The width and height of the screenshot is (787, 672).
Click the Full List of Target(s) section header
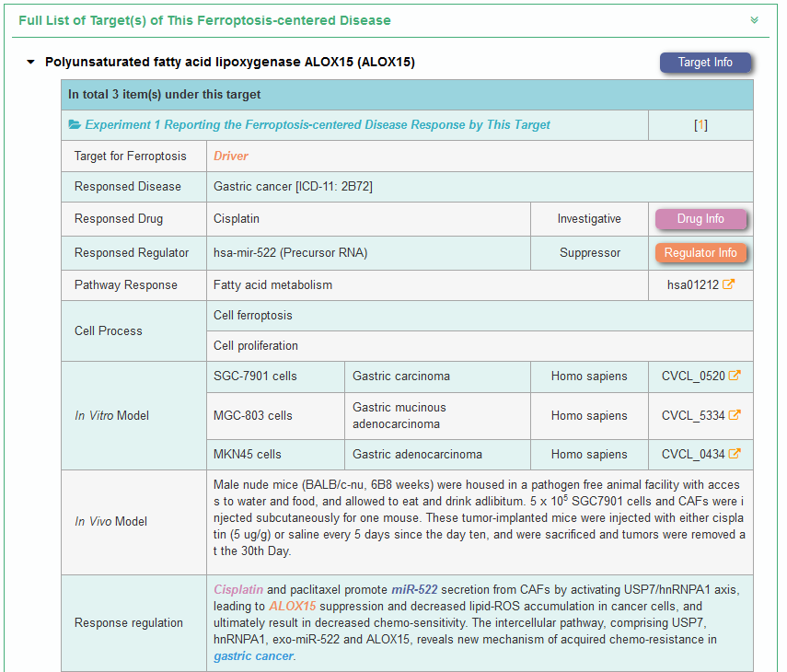[x=204, y=20]
